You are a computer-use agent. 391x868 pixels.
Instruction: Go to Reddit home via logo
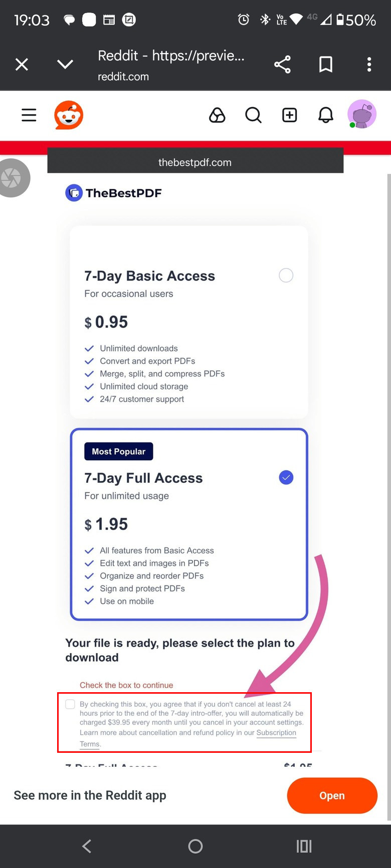click(x=69, y=115)
